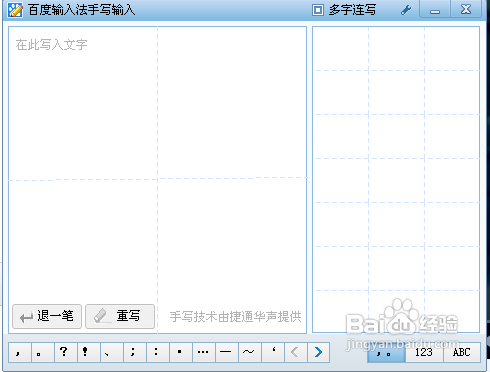Close the handwriting input window
The image size is (490, 372).
pos(466,9)
